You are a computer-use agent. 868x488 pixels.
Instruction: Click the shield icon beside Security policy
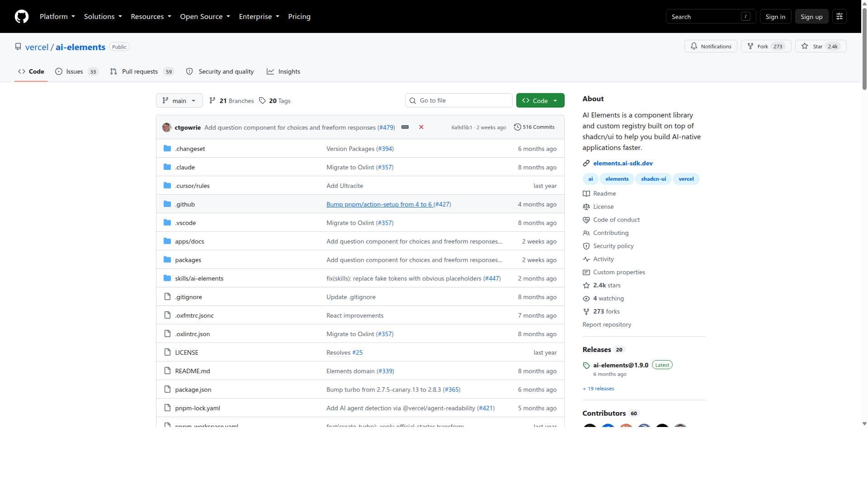586,246
